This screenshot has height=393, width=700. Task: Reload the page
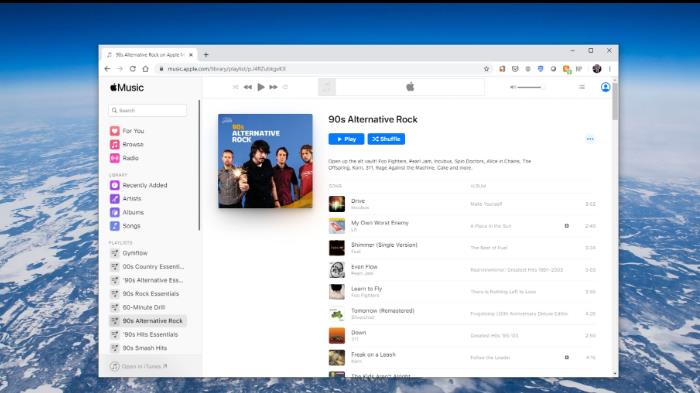pos(133,69)
